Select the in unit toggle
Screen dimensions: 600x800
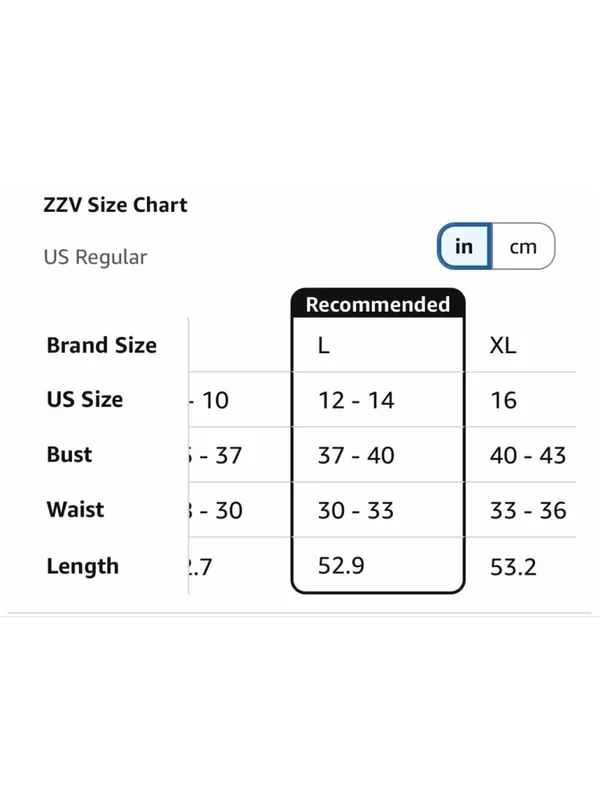(464, 246)
